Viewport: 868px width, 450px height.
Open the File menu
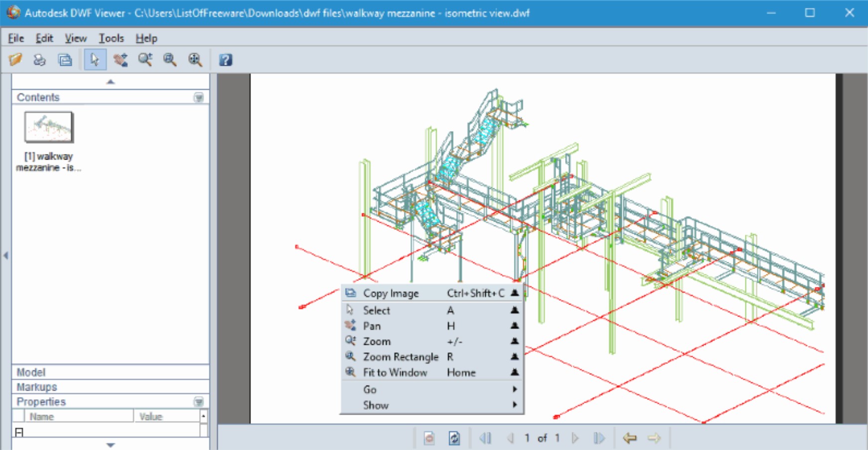[16, 38]
